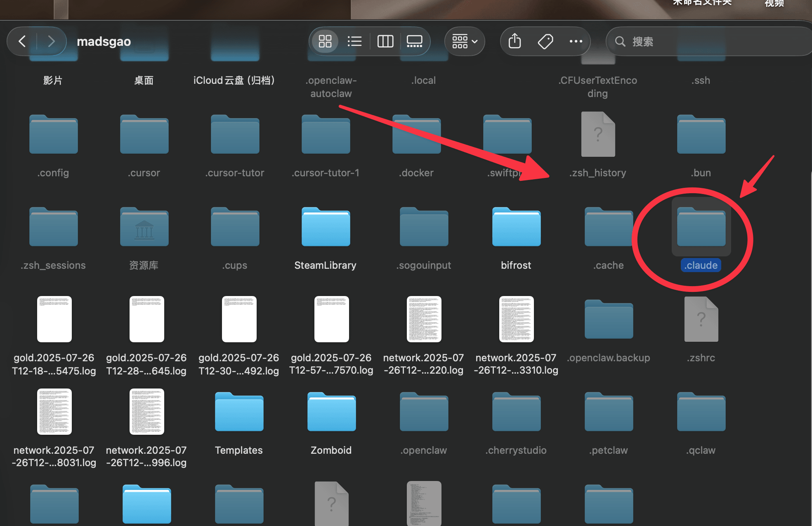Select the bifrost folder icon
The width and height of the screenshot is (812, 526).
(x=516, y=227)
